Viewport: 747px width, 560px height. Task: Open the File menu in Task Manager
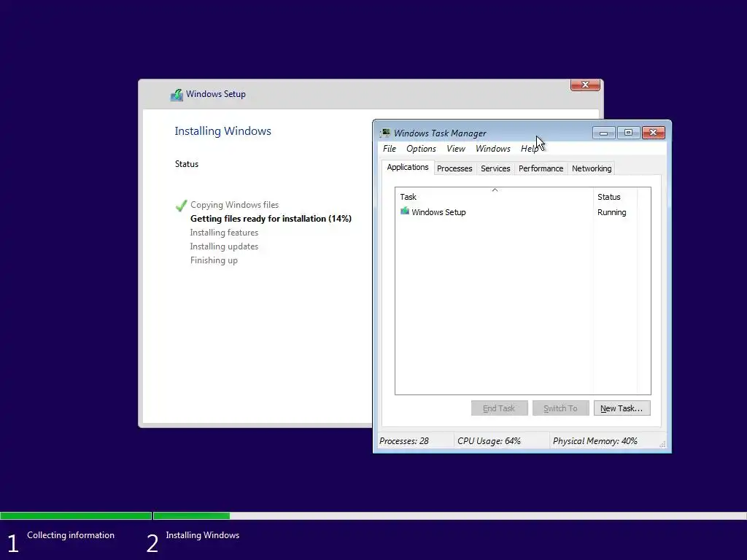[390, 149]
